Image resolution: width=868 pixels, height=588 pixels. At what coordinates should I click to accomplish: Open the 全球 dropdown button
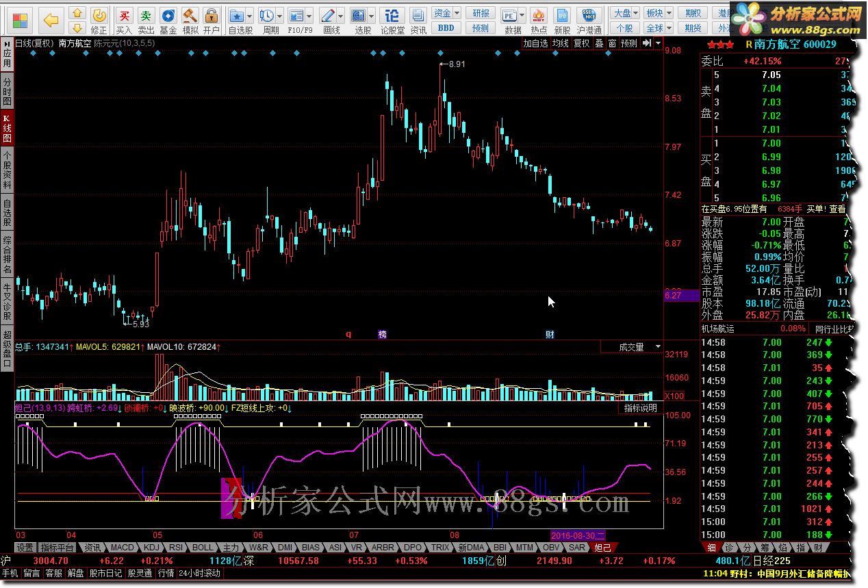(x=658, y=28)
